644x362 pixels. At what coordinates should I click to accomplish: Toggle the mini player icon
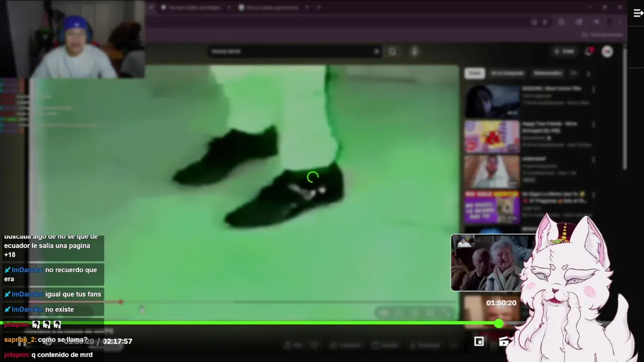(x=478, y=341)
